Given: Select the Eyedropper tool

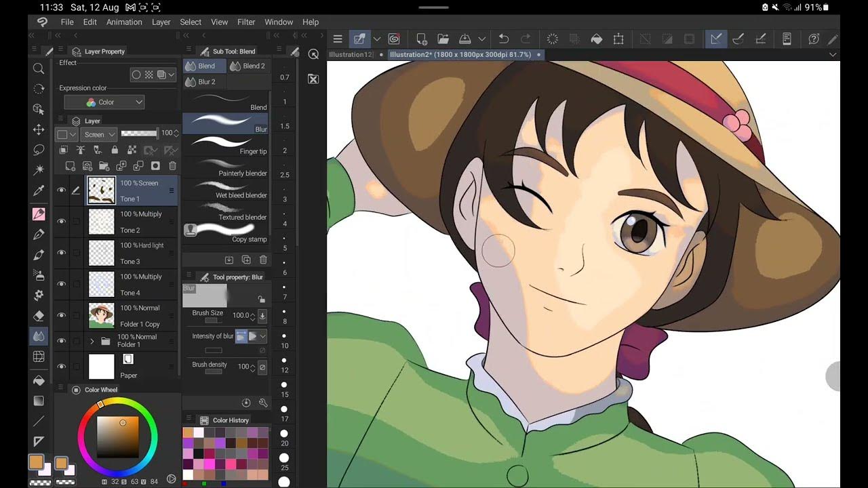Looking at the screenshot, I should tap(39, 191).
